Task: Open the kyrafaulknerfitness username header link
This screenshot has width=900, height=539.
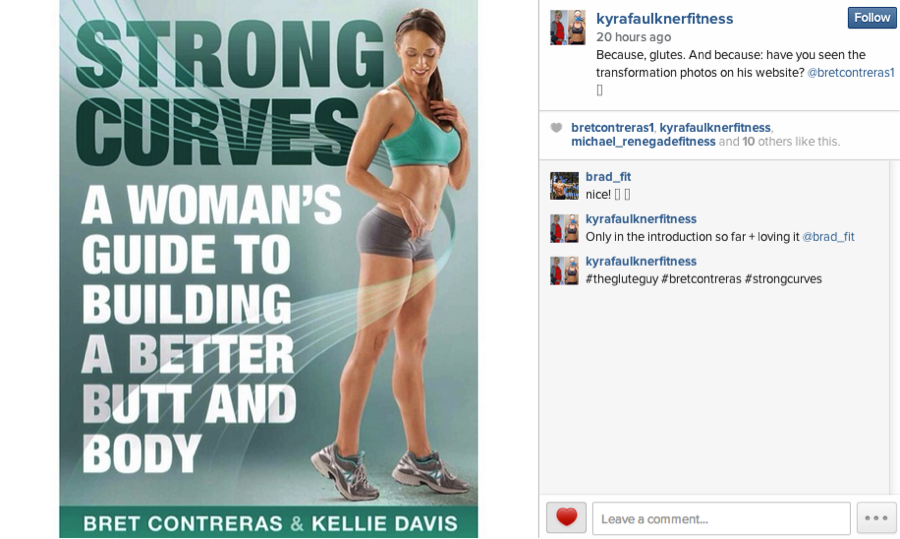Action: click(665, 18)
